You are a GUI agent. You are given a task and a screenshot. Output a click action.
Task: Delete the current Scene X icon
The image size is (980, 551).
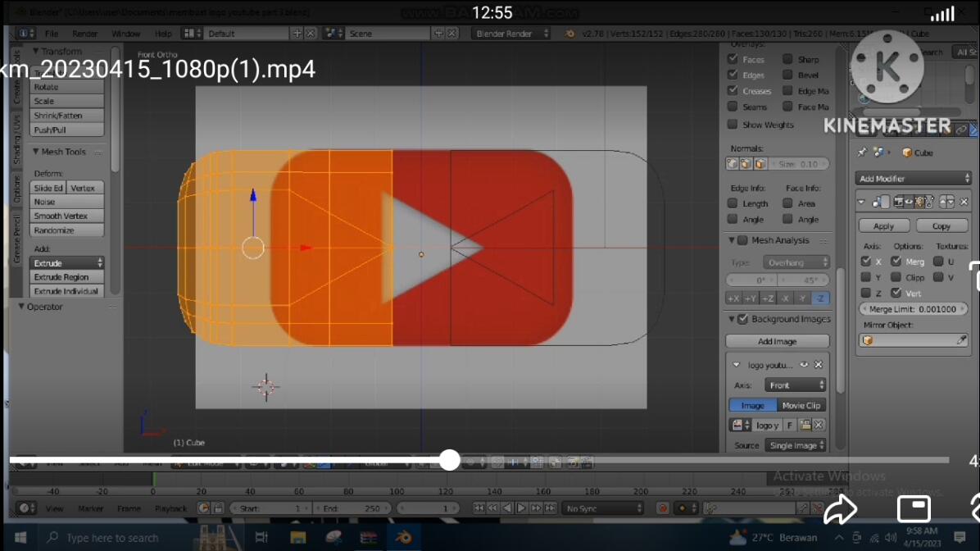click(x=451, y=33)
